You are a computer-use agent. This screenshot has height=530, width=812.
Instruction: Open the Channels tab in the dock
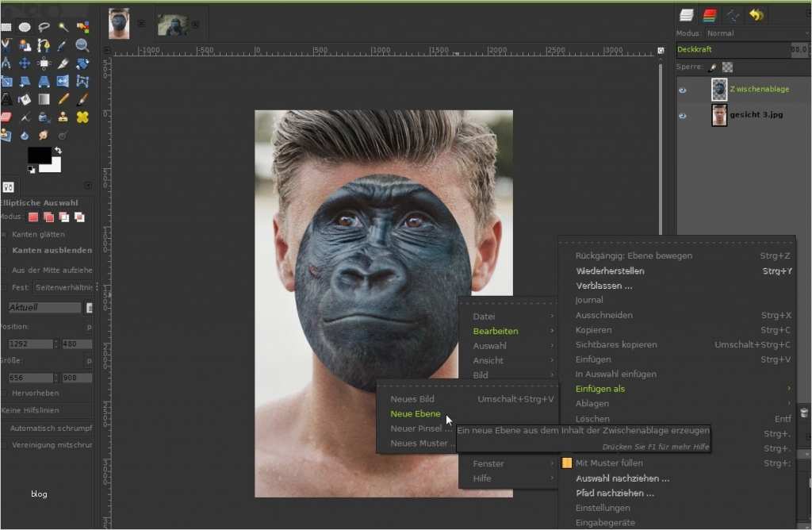(710, 14)
